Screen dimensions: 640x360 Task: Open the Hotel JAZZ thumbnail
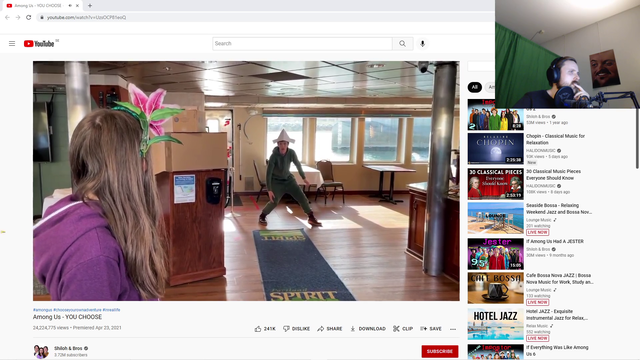496,324
